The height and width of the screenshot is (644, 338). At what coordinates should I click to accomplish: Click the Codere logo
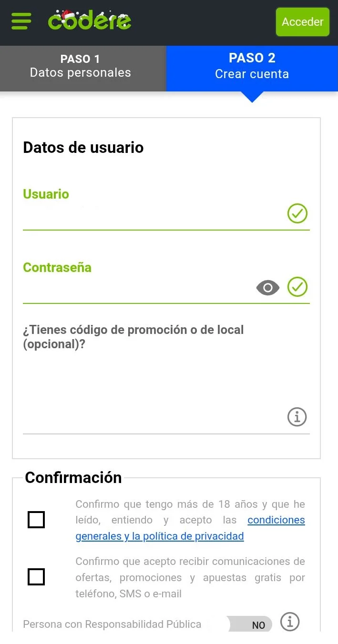click(90, 20)
